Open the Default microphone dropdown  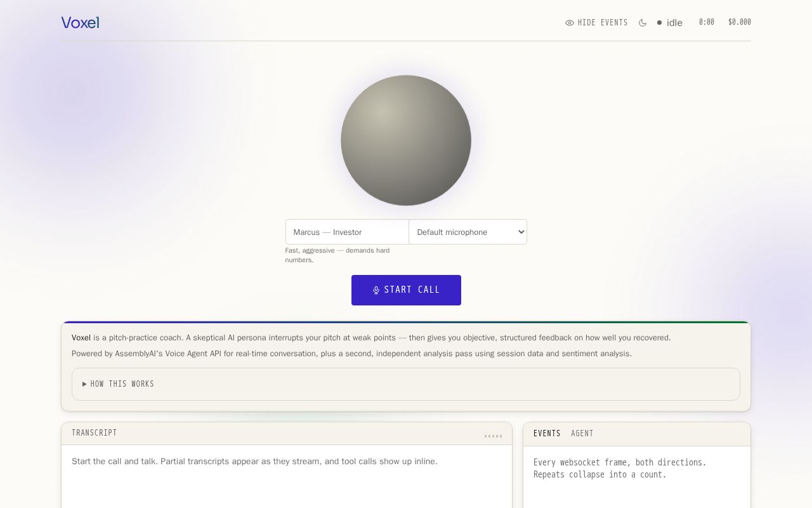click(468, 232)
